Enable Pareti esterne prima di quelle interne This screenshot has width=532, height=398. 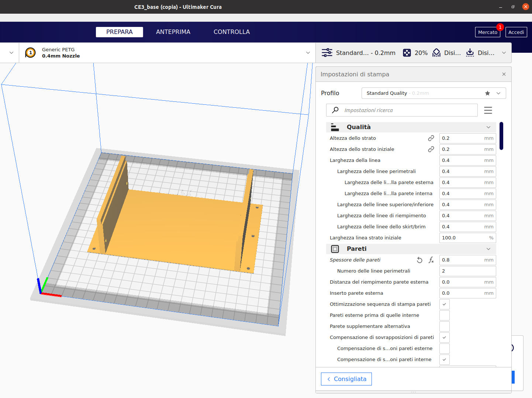(x=444, y=315)
